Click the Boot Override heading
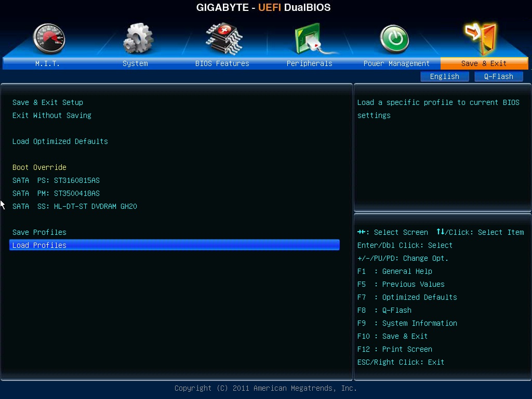532x399 pixels. 39,167
